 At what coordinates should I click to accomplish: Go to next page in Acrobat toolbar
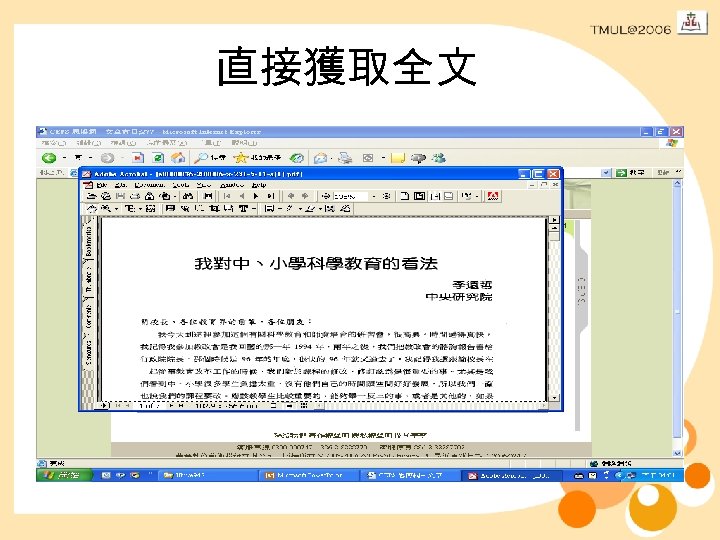tap(256, 196)
